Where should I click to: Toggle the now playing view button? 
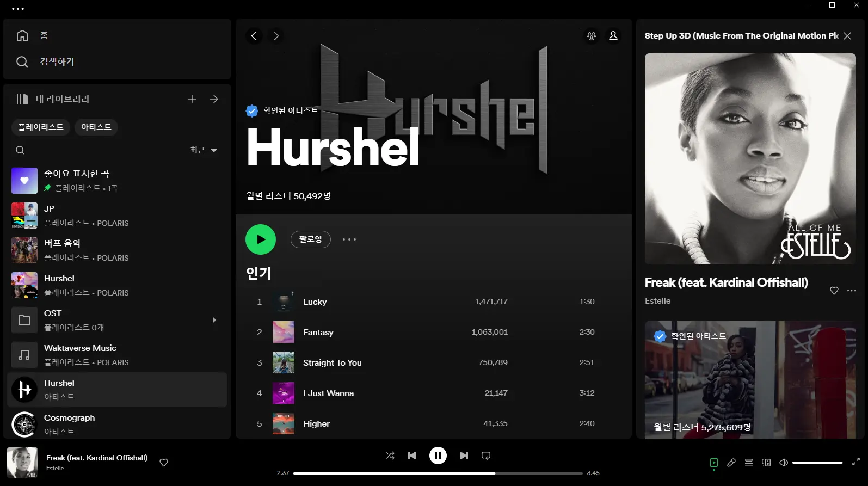(714, 463)
